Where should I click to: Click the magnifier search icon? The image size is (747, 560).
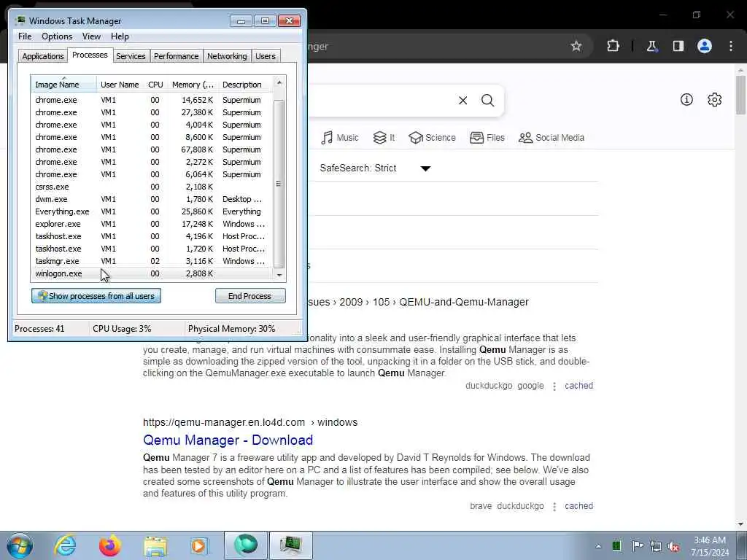[487, 101]
